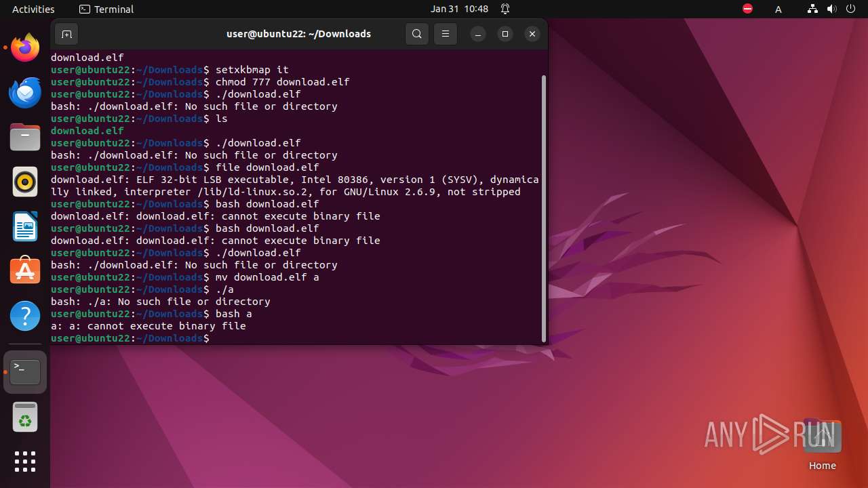The image size is (868, 488).
Task: Click the 'ELF 32-bit LSB executable' output line
Action: click(295, 180)
